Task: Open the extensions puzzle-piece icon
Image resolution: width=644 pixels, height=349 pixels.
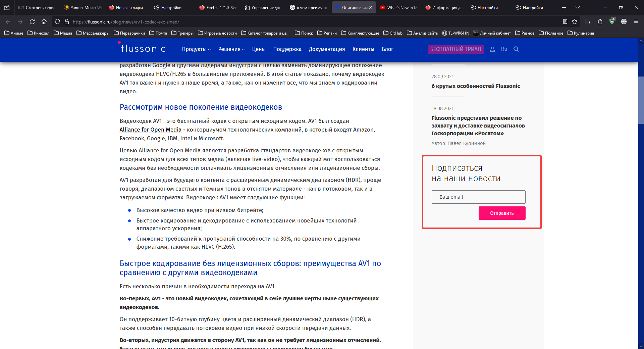Action: coord(599,21)
